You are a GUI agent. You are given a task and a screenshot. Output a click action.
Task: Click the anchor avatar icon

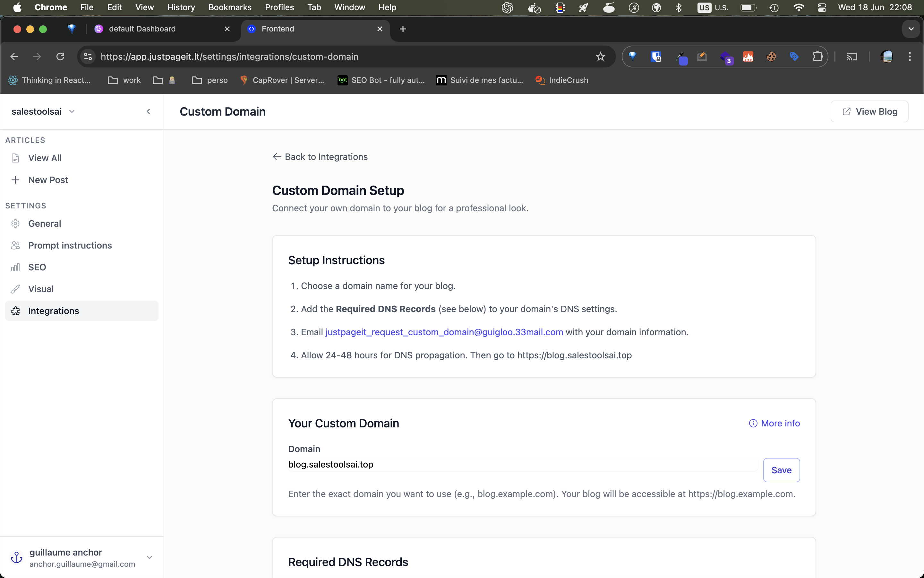pyautogui.click(x=16, y=557)
